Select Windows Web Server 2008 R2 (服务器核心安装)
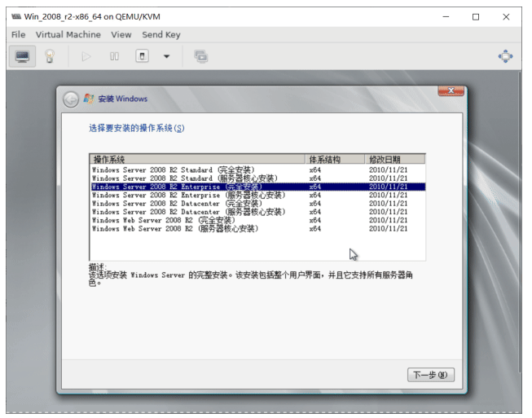 click(257, 229)
